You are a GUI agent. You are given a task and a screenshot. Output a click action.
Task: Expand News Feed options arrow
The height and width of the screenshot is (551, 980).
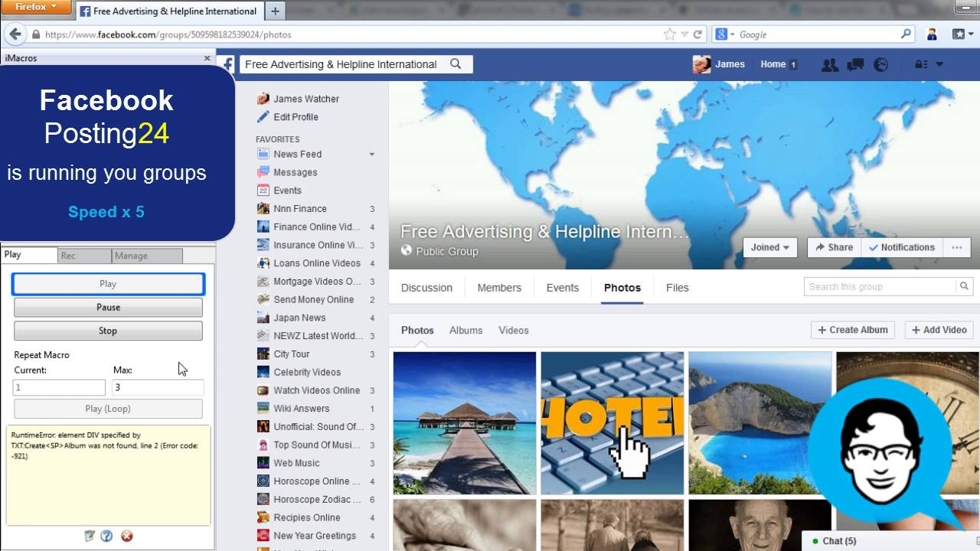click(372, 155)
